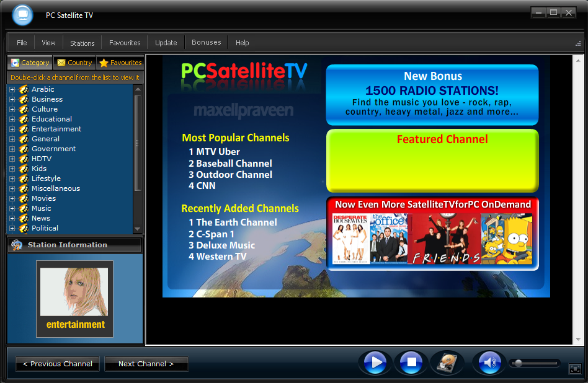Switch to the Favourites tab with star
Screen dimensions: 588x383
coord(120,63)
